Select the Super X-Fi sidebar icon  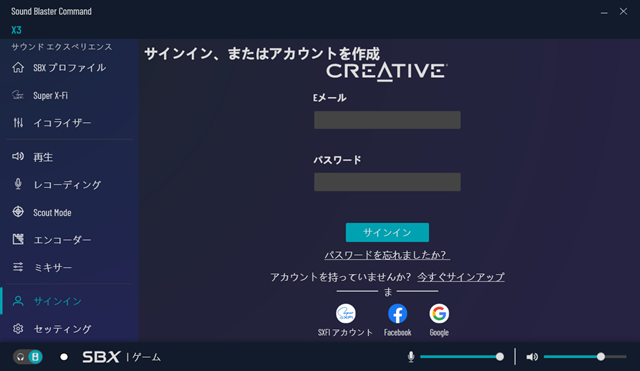click(18, 95)
